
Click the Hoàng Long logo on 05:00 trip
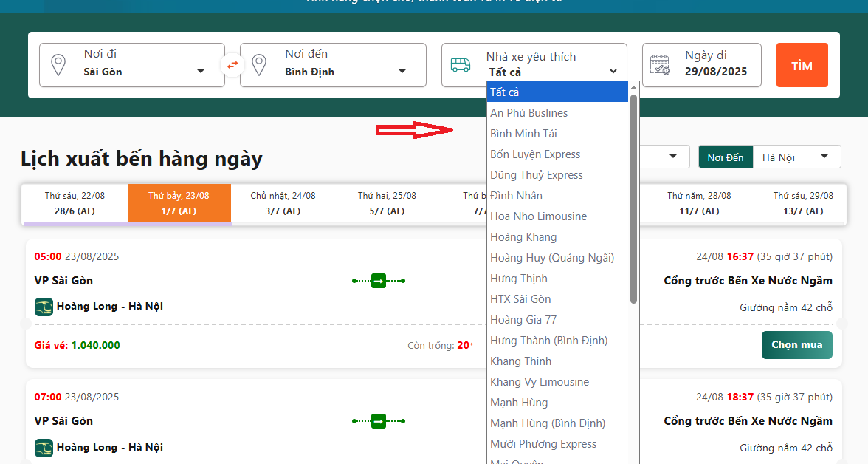click(x=44, y=306)
